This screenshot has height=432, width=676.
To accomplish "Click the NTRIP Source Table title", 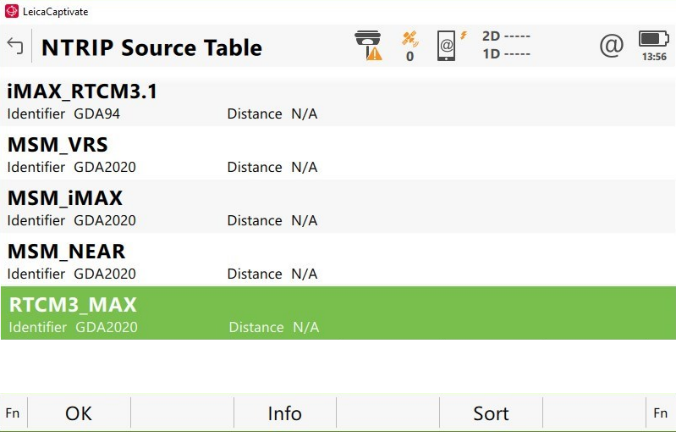I will 151,47.
